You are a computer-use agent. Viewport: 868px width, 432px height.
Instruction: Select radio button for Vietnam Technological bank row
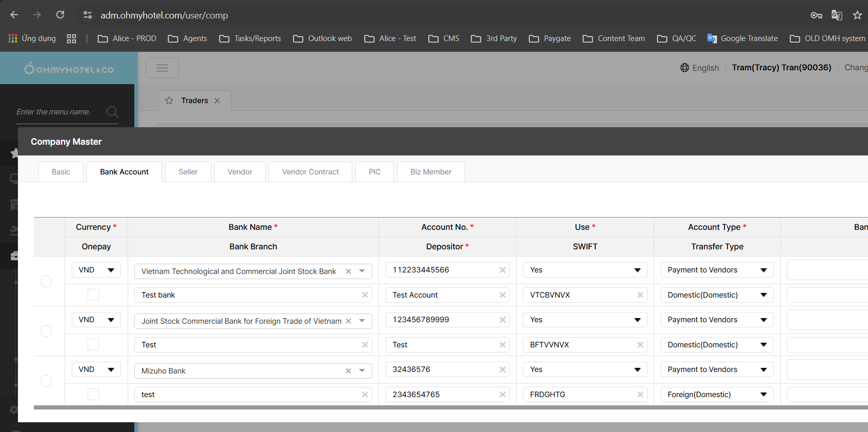pyautogui.click(x=46, y=281)
